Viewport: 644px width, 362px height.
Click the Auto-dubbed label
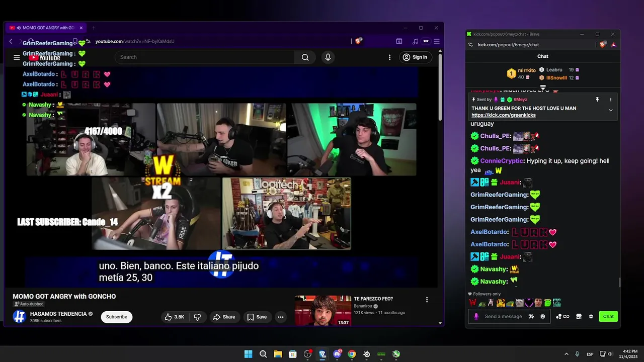[29, 304]
